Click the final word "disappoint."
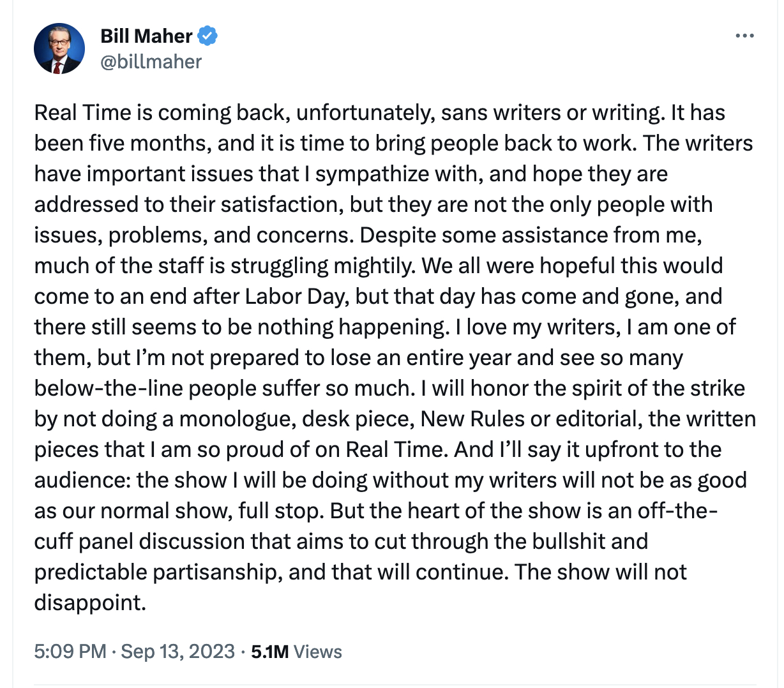 (x=90, y=603)
